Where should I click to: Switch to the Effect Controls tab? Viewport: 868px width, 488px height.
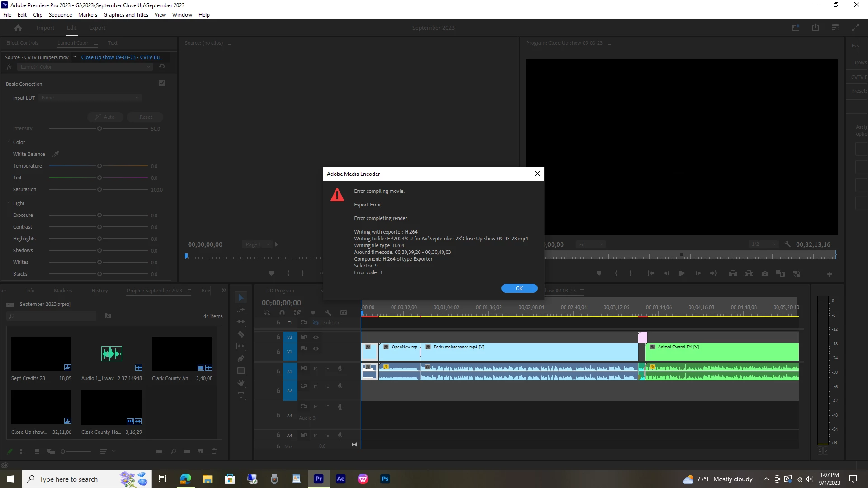click(x=22, y=43)
